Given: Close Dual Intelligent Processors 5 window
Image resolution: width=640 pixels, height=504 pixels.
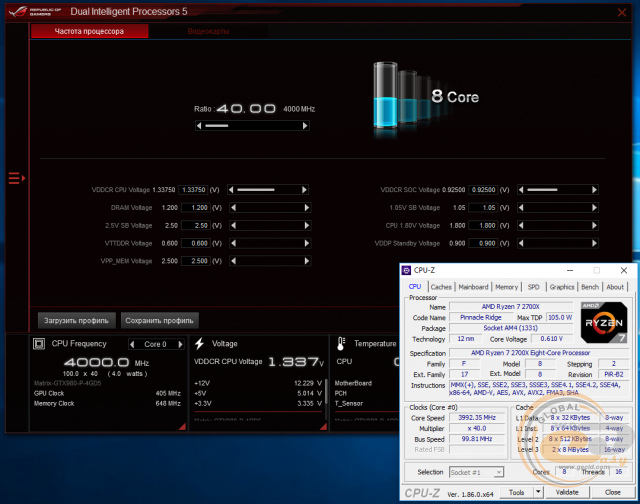Looking at the screenshot, I should click(x=622, y=12).
